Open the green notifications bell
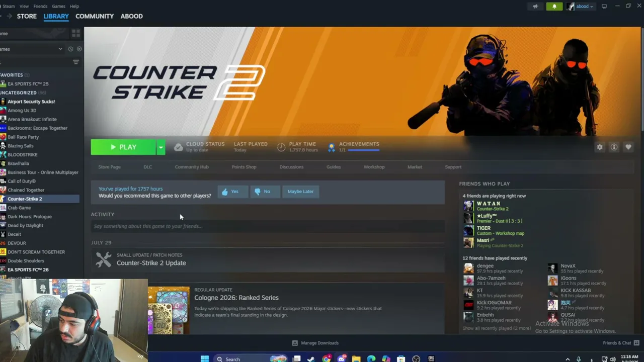 tap(554, 7)
